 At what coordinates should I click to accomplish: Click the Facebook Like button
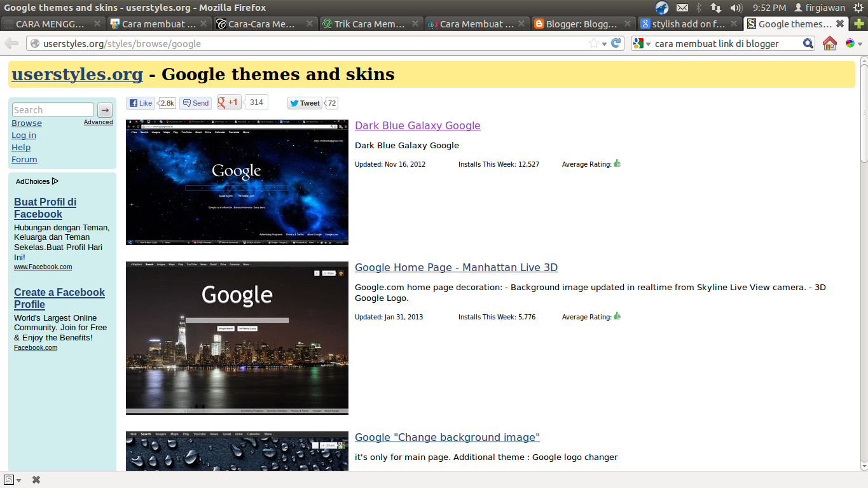(141, 103)
